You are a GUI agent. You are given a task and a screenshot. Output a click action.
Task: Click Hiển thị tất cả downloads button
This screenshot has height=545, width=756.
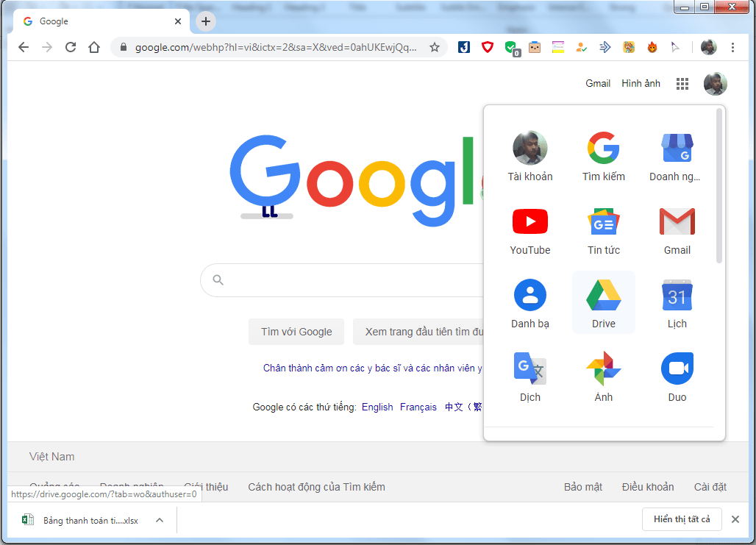[x=682, y=519]
